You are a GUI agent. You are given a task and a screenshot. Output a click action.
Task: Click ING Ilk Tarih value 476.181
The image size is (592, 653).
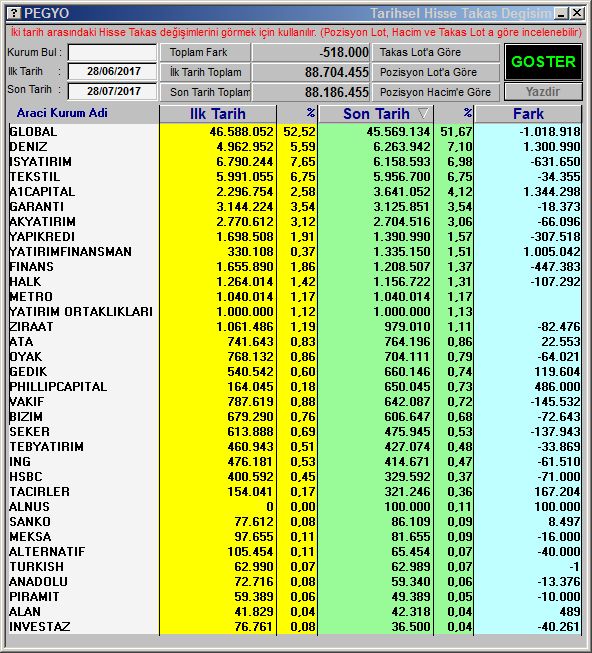point(250,461)
